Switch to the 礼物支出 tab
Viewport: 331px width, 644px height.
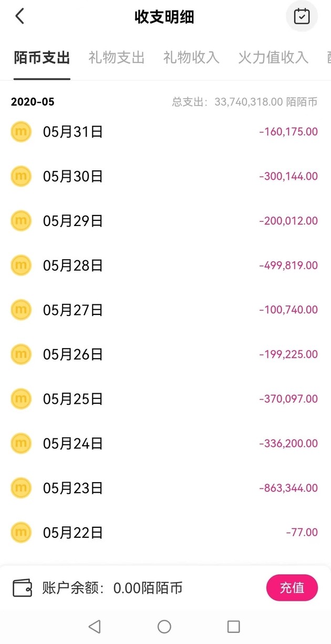116,58
